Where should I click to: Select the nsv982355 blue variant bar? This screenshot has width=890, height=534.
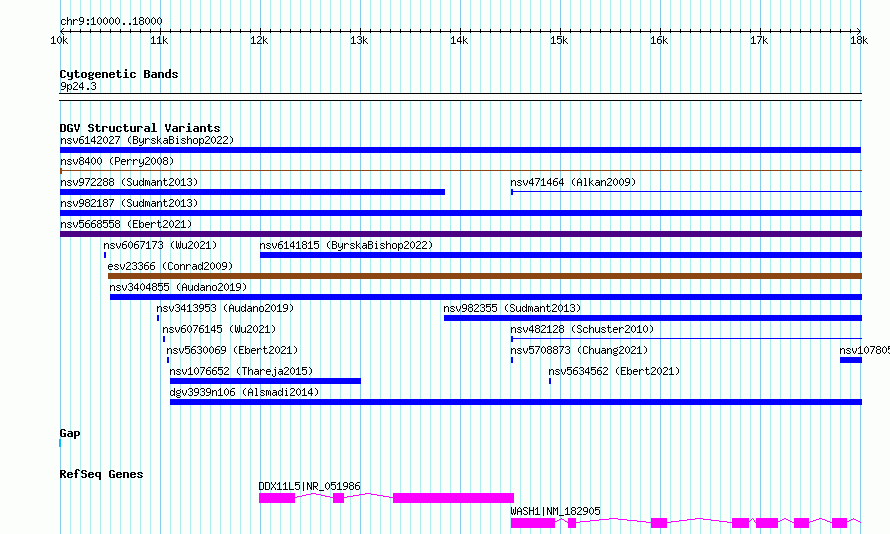[x=653, y=318]
